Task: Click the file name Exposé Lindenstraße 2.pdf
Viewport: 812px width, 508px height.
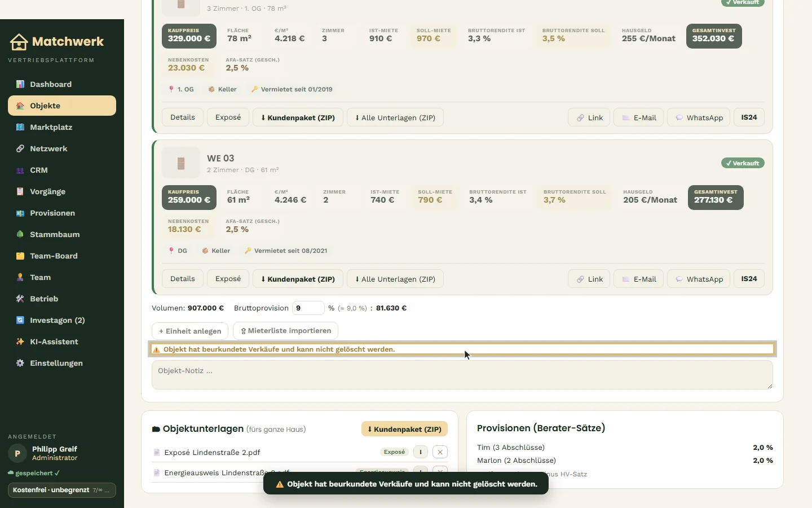Action: coord(212,453)
